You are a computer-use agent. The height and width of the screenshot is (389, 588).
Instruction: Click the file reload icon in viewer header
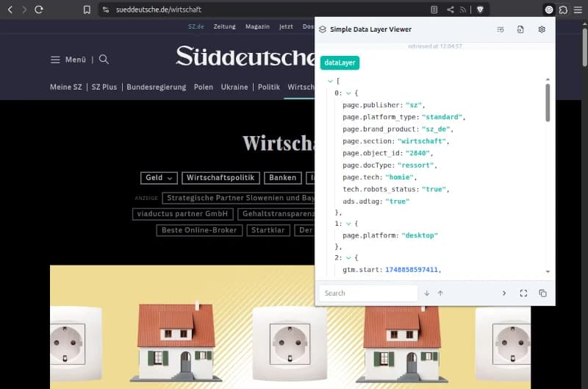520,29
